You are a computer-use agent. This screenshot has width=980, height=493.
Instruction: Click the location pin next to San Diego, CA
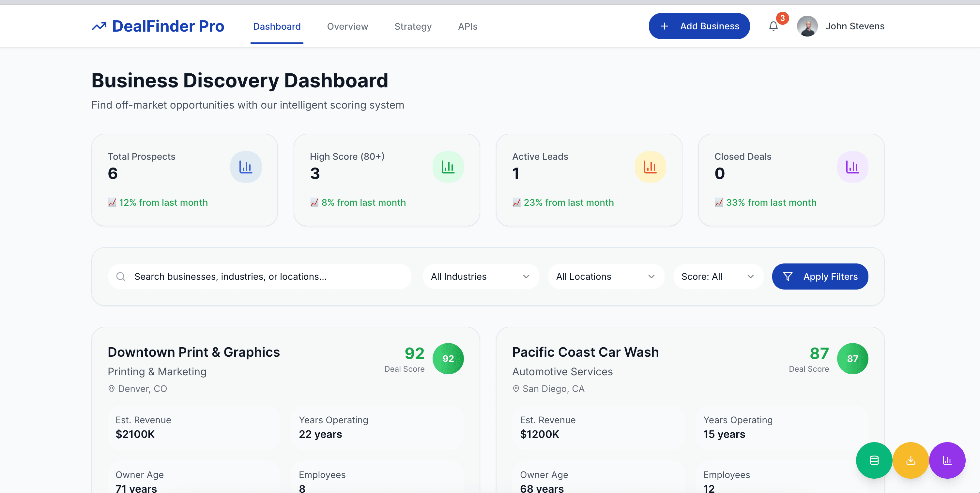pos(516,388)
